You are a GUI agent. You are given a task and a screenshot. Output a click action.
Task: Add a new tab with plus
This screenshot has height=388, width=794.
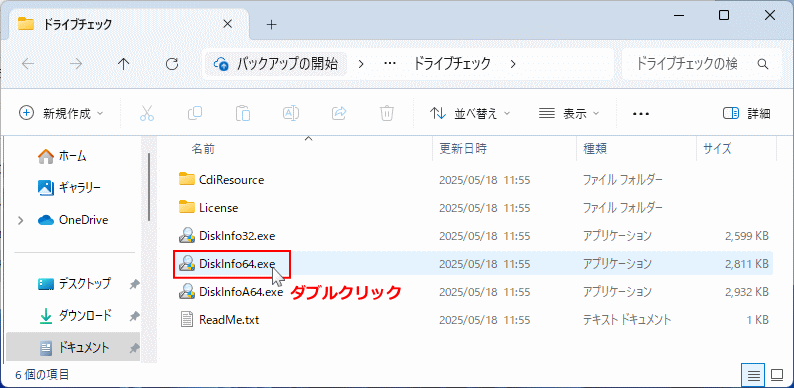272,24
